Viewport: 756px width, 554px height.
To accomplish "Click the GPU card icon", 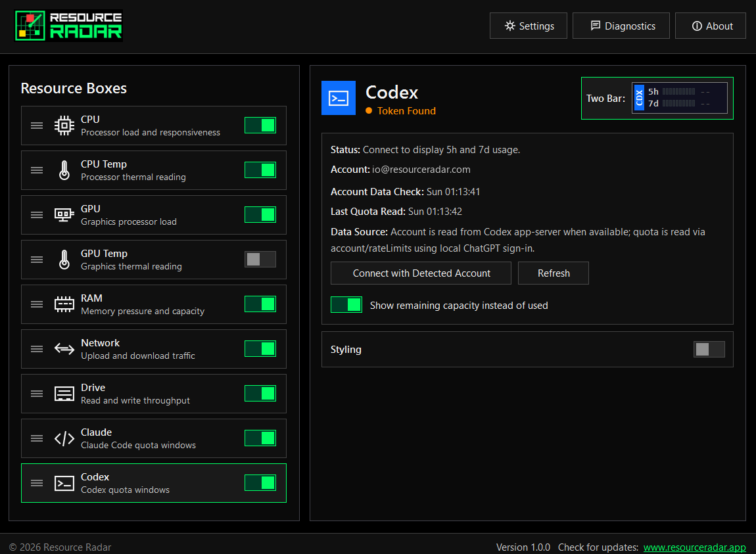I will pos(64,215).
